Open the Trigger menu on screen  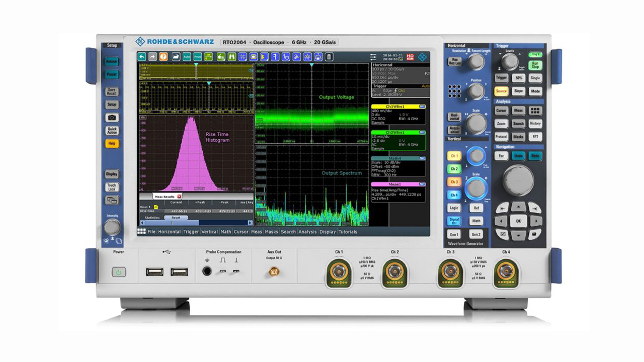click(191, 232)
